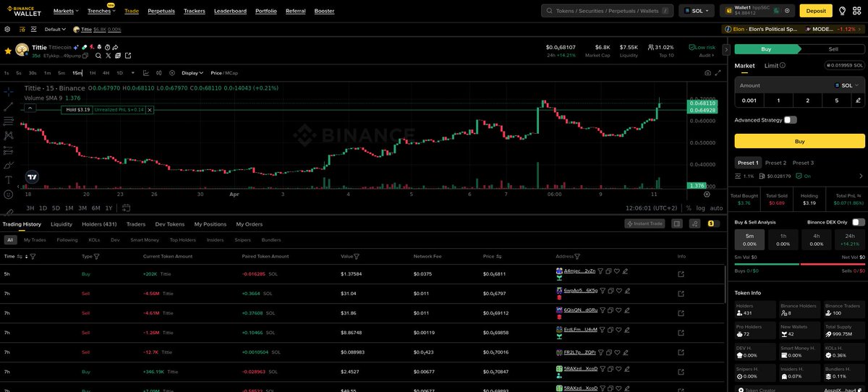
Task: Edit quick amount presets with pencil icon
Action: 858,101
